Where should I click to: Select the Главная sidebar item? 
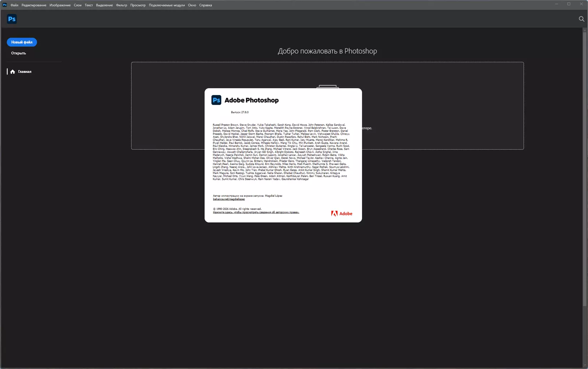[x=25, y=72]
